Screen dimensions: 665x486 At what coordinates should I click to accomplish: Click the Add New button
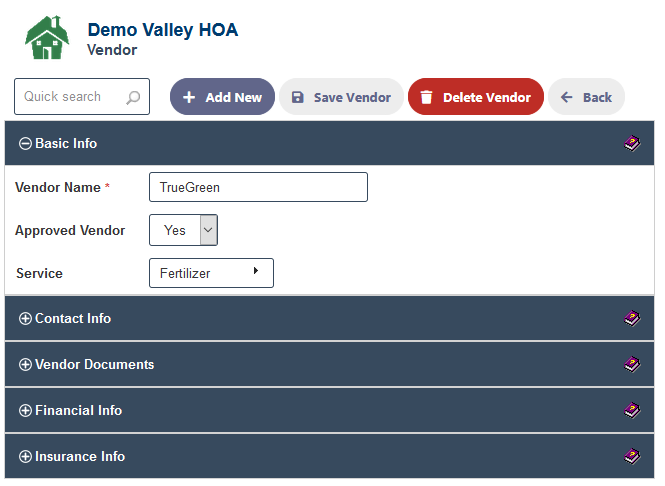222,97
